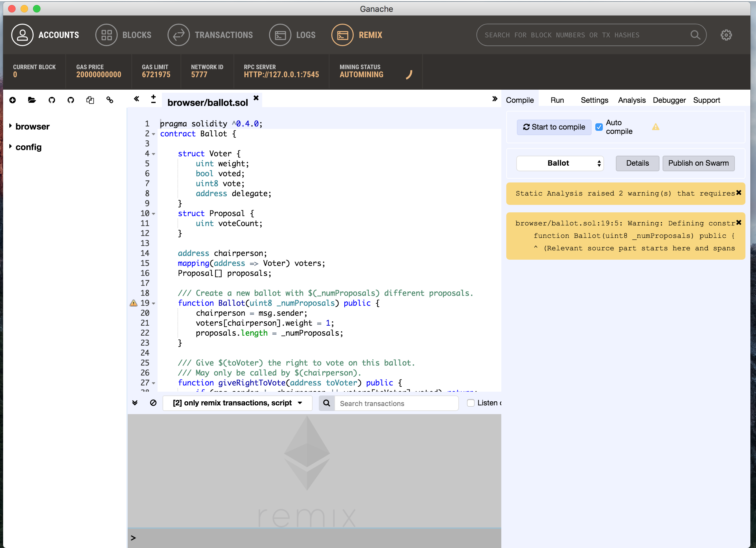Collapse file explorer with double-left chevron
This screenshot has height=548, width=756.
click(x=136, y=99)
